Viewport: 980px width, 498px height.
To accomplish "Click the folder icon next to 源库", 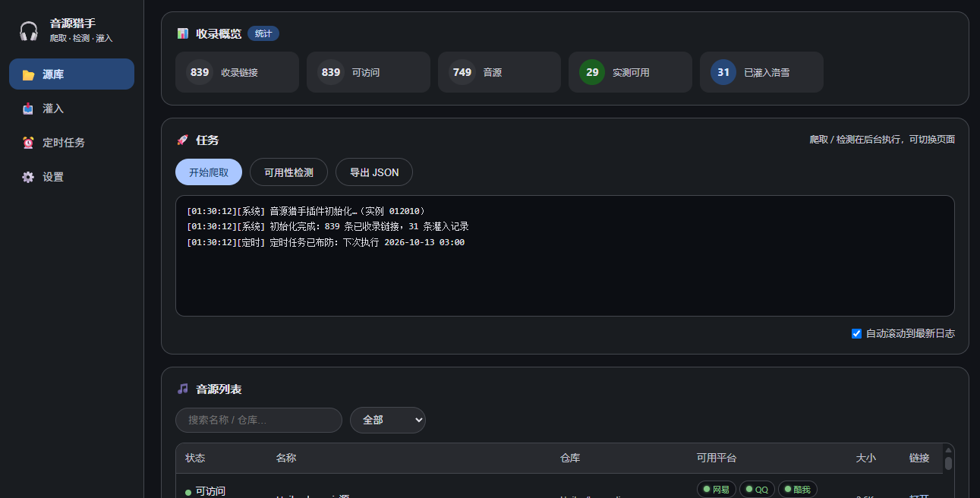I will (28, 74).
